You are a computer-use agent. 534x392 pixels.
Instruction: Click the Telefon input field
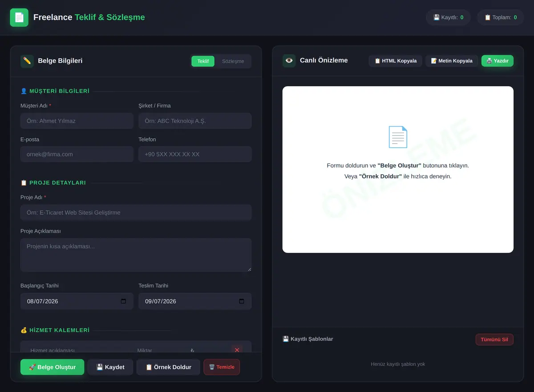(195, 155)
